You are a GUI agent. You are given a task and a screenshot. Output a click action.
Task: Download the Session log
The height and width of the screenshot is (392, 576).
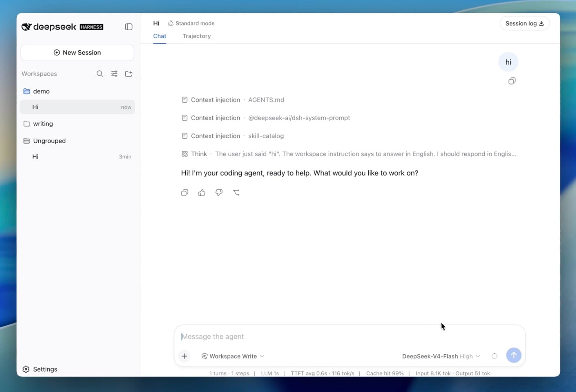(524, 23)
